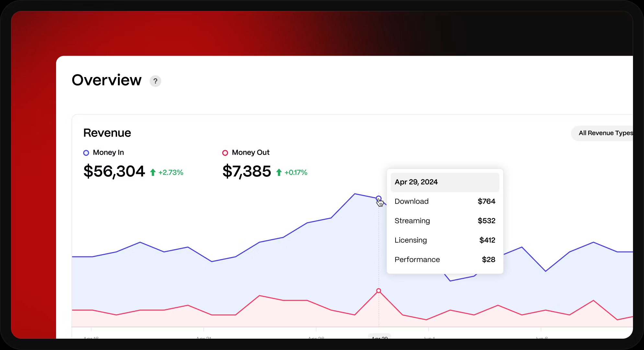Click the $412 Licensing value

click(x=487, y=240)
